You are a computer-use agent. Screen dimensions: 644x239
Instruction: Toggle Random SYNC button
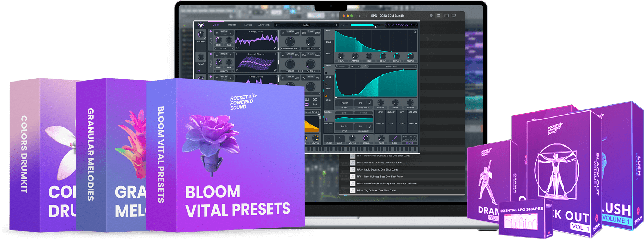click(x=344, y=113)
